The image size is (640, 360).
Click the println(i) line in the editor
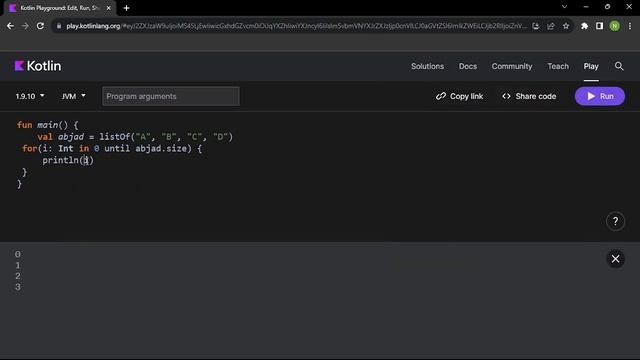pos(68,160)
